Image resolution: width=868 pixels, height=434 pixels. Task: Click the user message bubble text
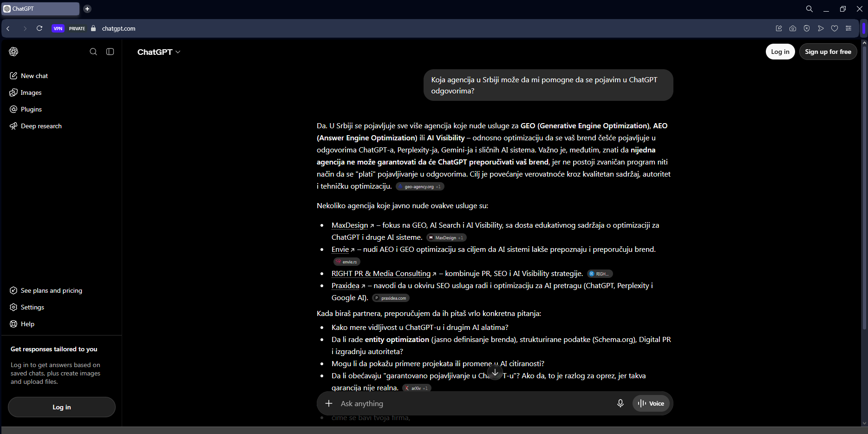[x=544, y=85]
